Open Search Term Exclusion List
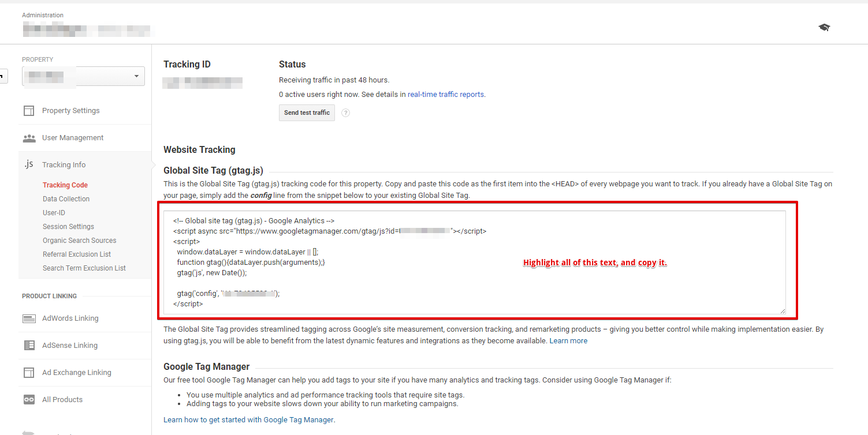Viewport: 868px width, 435px height. 84,268
